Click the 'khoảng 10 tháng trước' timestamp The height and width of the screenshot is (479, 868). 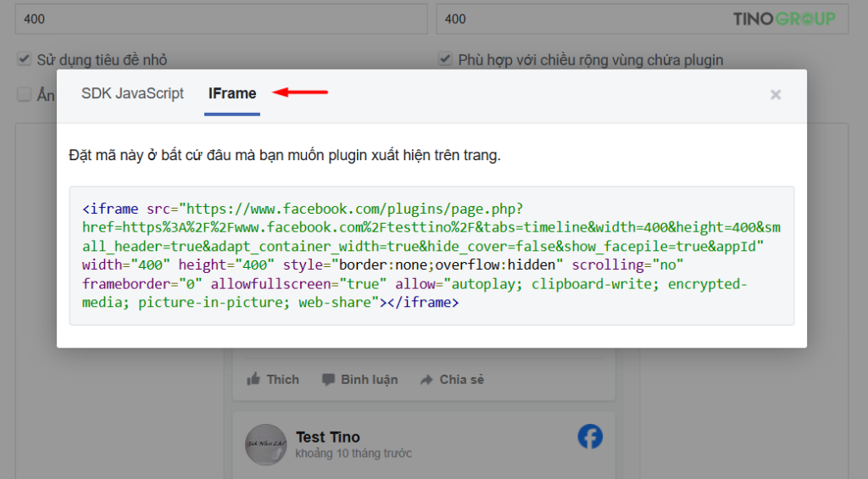353,454
